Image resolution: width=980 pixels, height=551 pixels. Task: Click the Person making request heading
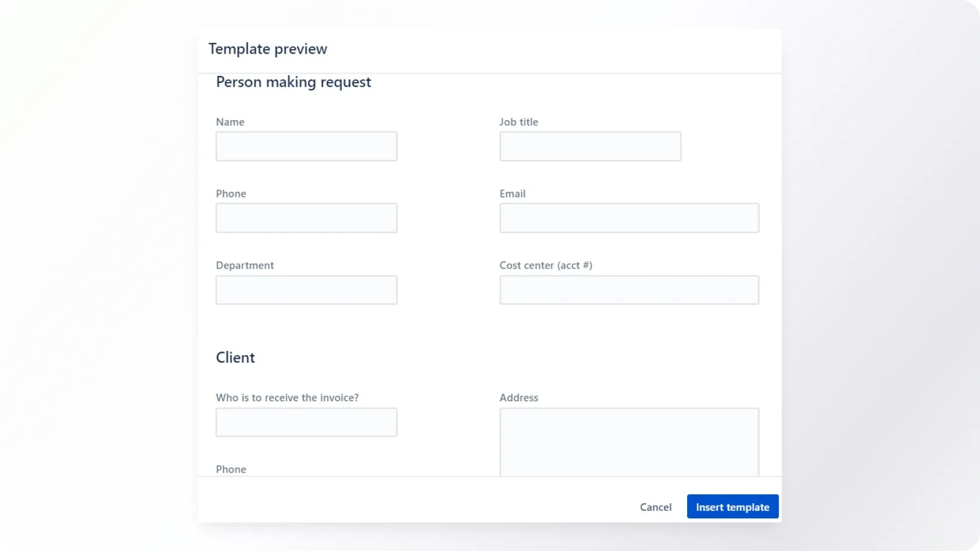pos(293,82)
